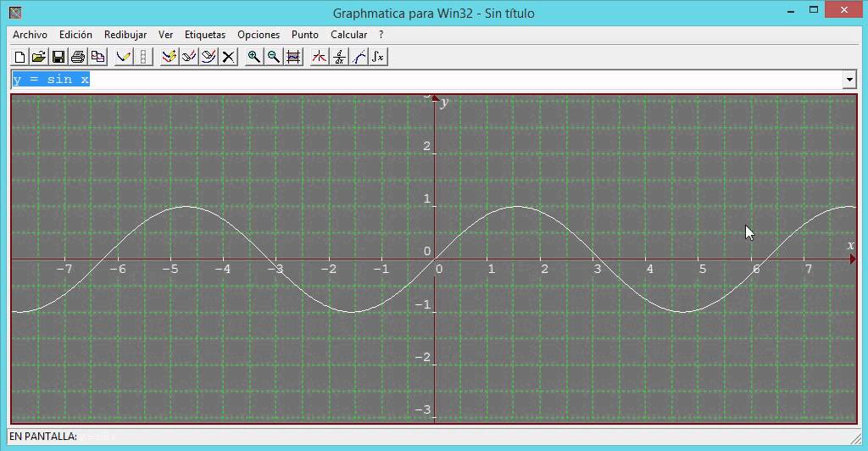
Task: Click the redraw all graphs icon
Action: point(169,57)
